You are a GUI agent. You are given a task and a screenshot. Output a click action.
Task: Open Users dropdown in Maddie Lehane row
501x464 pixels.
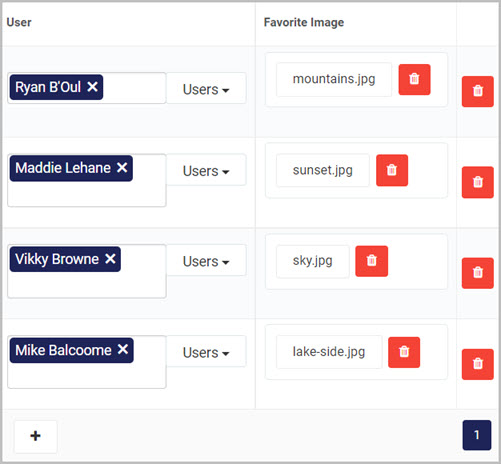pyautogui.click(x=206, y=170)
